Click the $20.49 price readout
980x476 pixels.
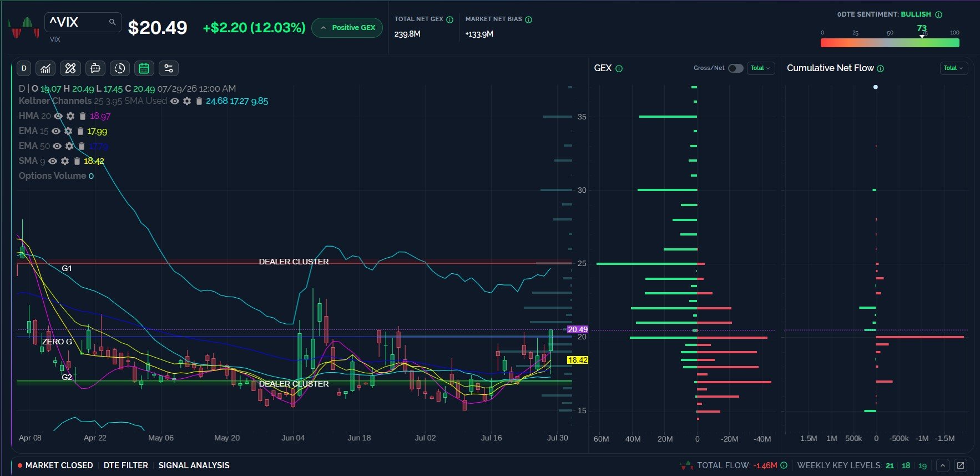click(158, 28)
